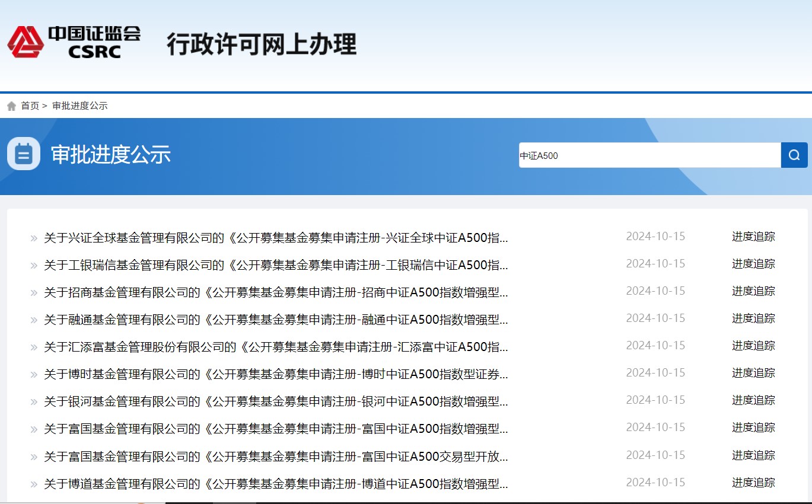This screenshot has width=812, height=504.
Task: Click the arrow bullet before 兴证全球 entry
Action: pos(34,238)
